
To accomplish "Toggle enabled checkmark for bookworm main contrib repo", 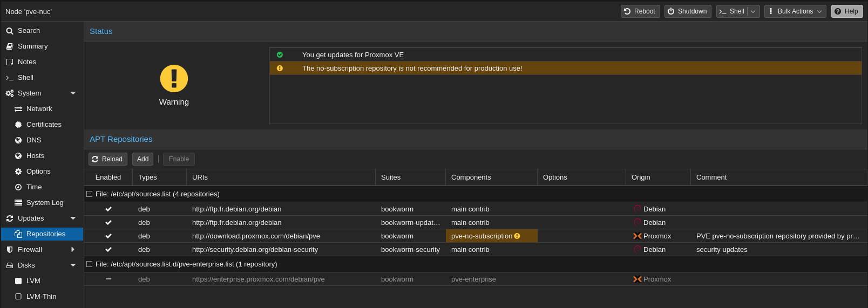I will [109, 209].
